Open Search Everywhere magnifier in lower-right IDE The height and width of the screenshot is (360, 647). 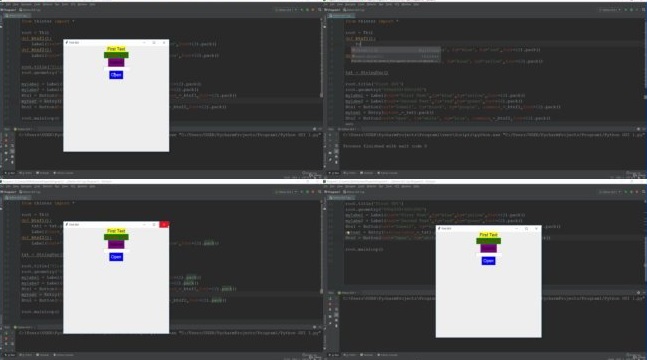point(643,192)
